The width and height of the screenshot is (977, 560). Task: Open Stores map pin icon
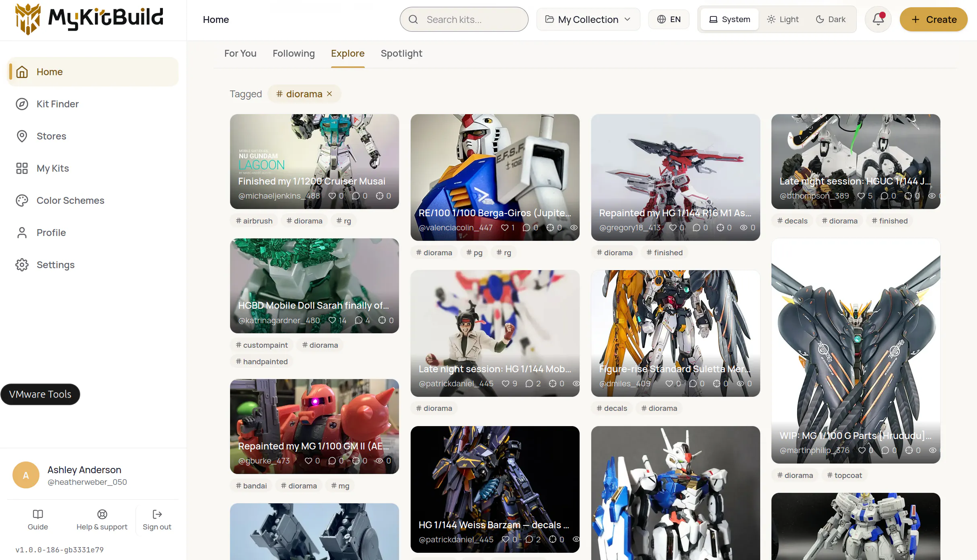coord(22,136)
